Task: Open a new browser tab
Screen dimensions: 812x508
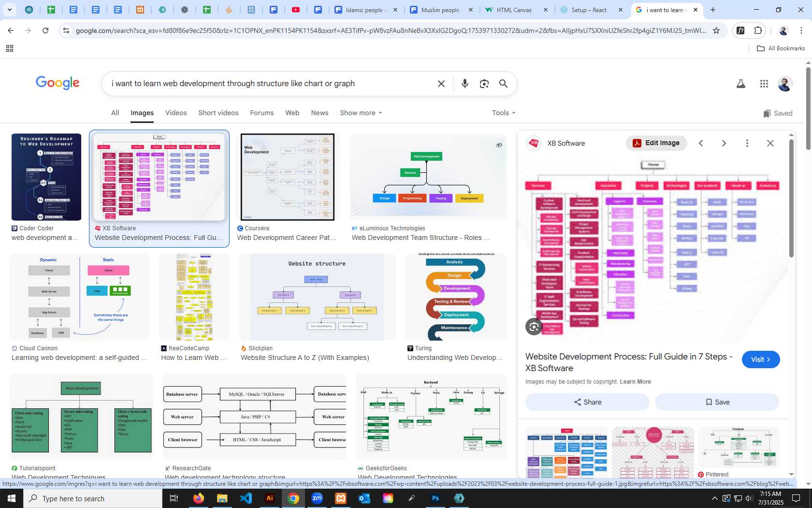Action: point(712,10)
